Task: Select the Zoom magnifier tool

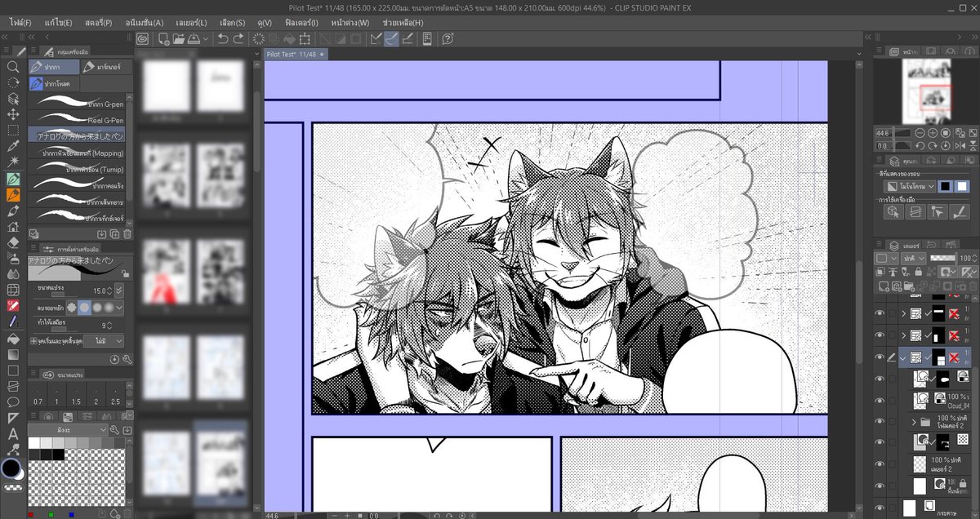Action: pos(12,68)
